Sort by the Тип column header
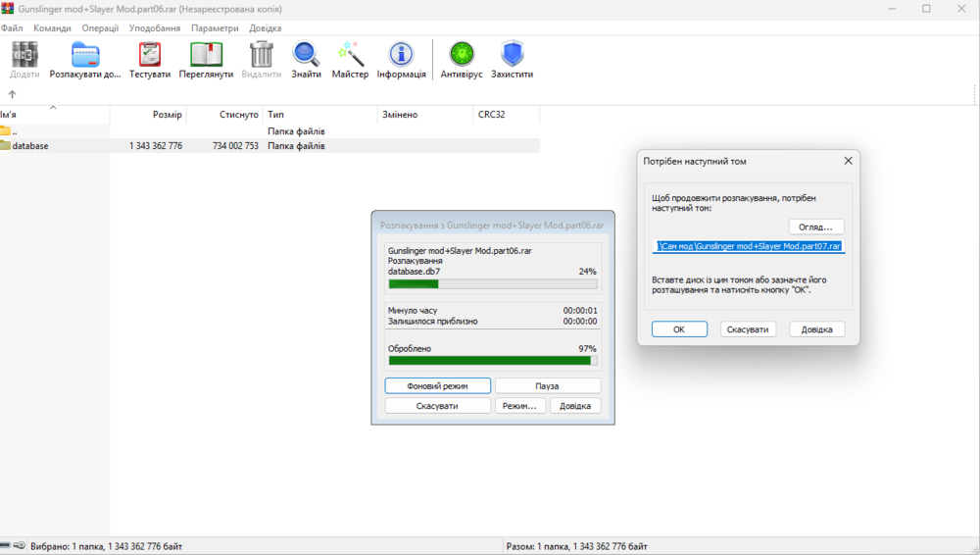Image resolution: width=980 pixels, height=555 pixels. [320, 115]
